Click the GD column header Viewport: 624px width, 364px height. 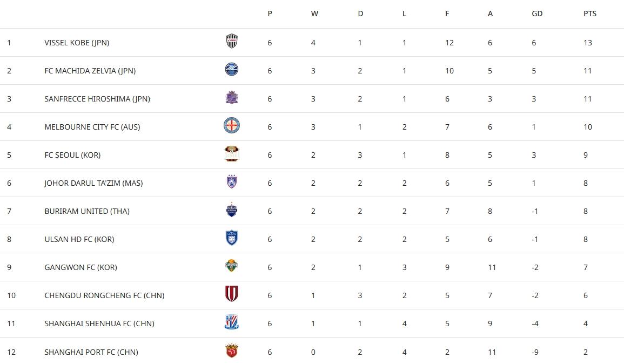(536, 14)
